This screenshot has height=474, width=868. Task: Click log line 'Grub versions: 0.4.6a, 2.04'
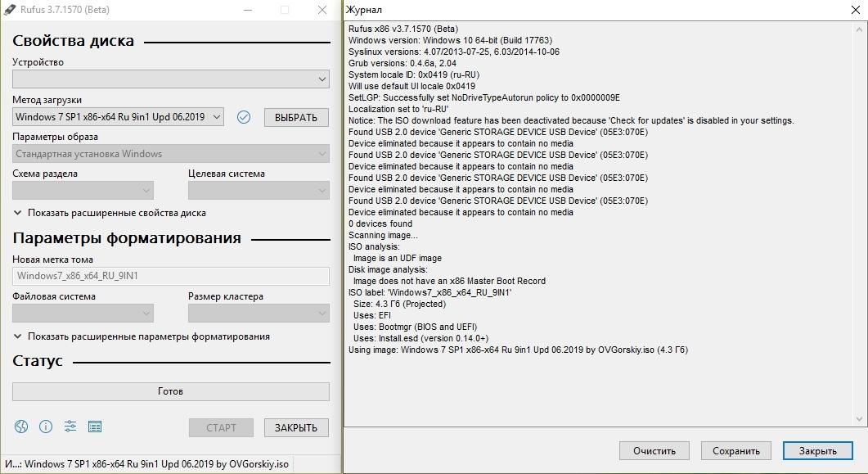tap(403, 63)
